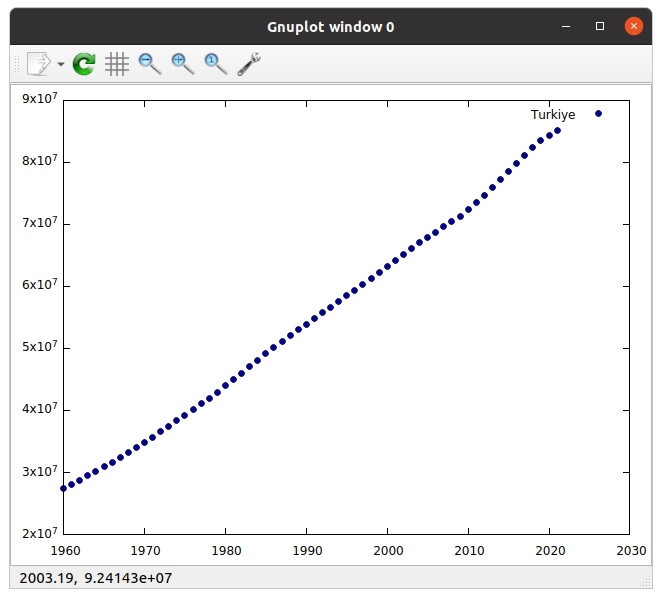Close the Gnuplot window
Screen dimensions: 662x598
(633, 27)
